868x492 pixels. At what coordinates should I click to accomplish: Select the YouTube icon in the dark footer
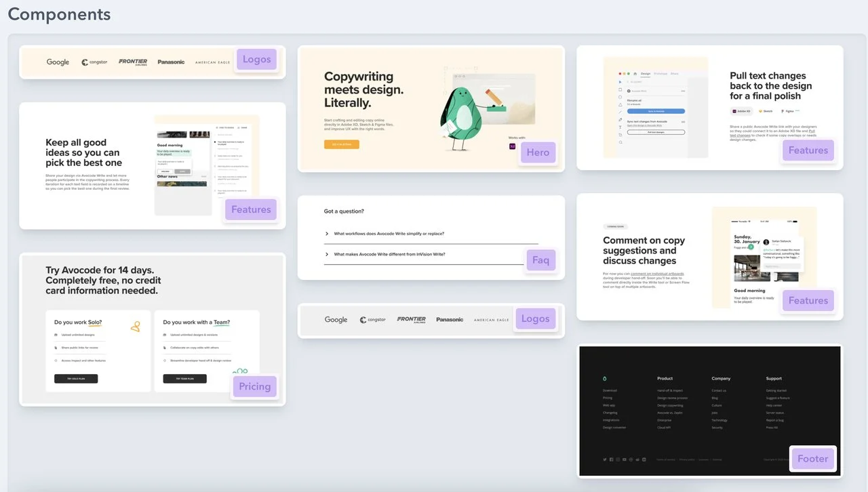(x=625, y=459)
